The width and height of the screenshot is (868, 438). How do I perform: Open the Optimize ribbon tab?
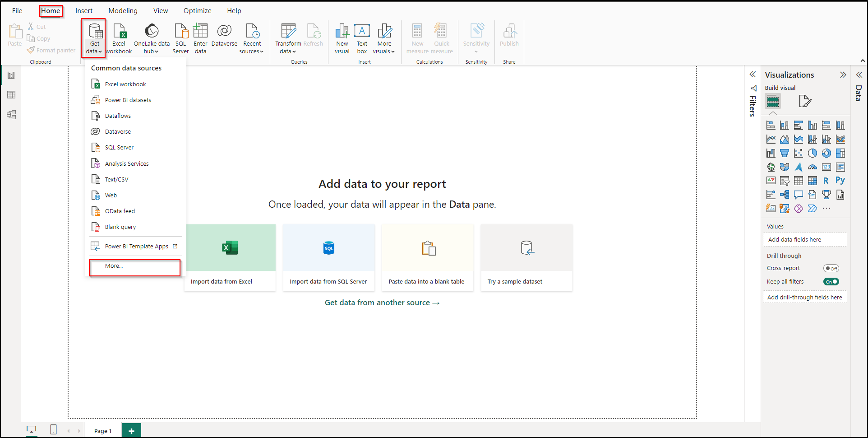pyautogui.click(x=197, y=11)
